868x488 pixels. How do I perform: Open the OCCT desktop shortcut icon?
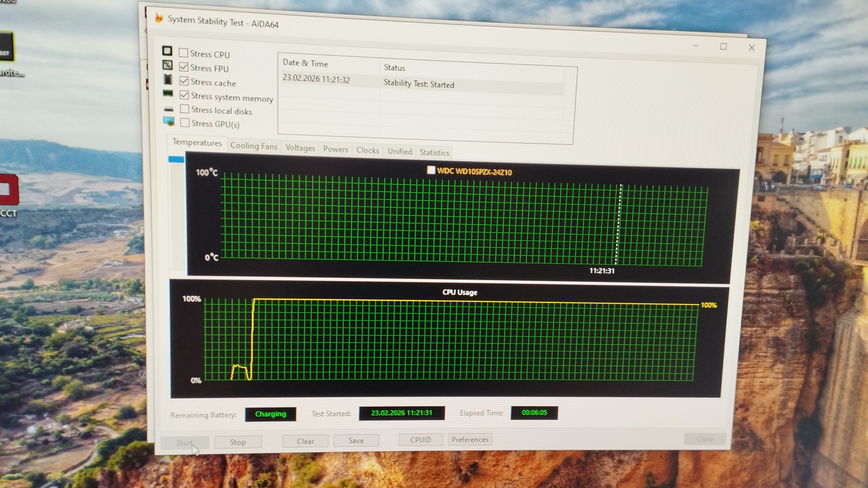tap(8, 191)
